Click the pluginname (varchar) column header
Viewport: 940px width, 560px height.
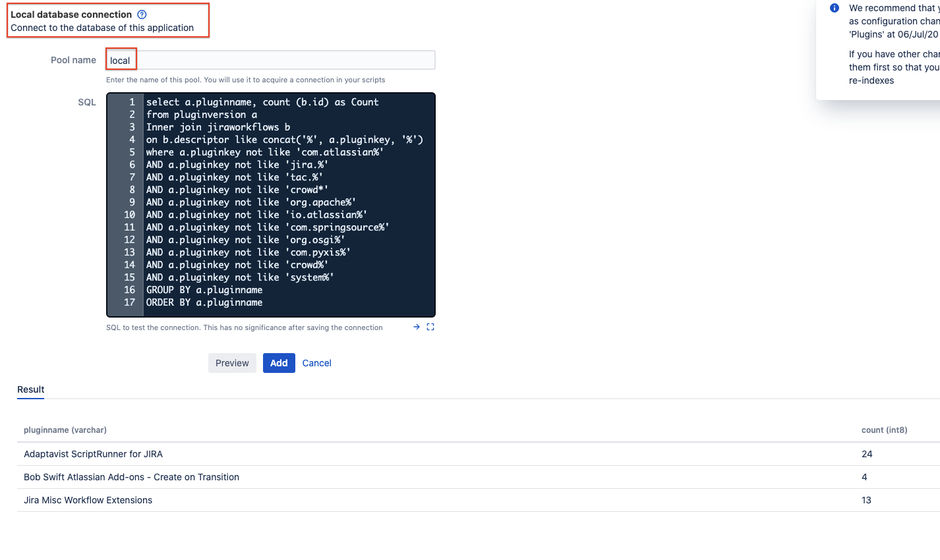click(x=65, y=430)
